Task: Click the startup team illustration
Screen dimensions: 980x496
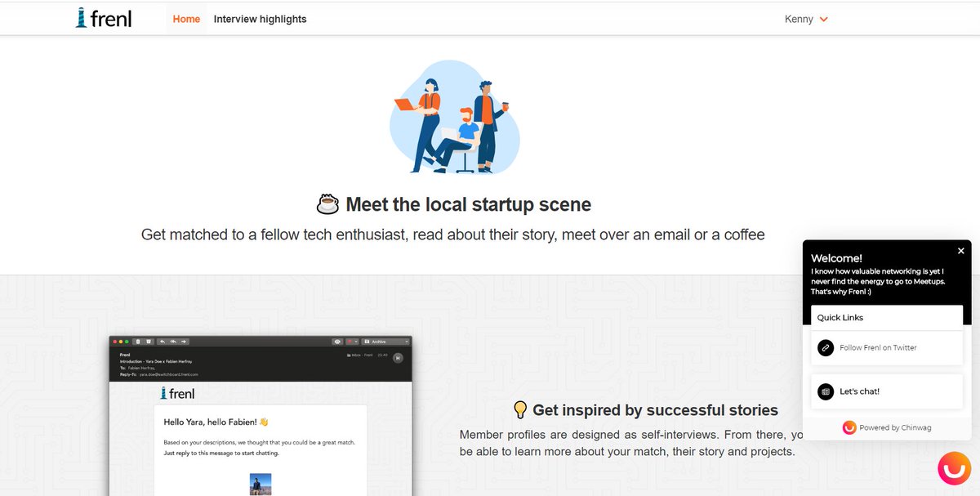Action: coord(454,117)
